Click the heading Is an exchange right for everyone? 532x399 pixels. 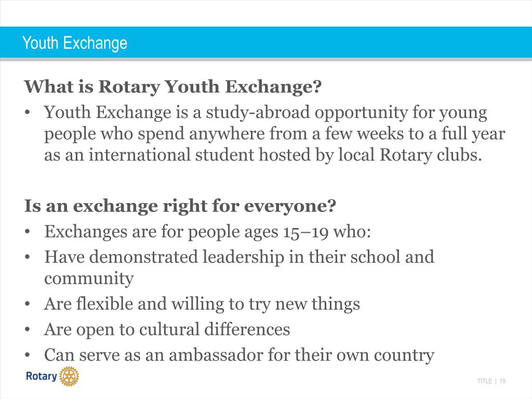(x=180, y=206)
